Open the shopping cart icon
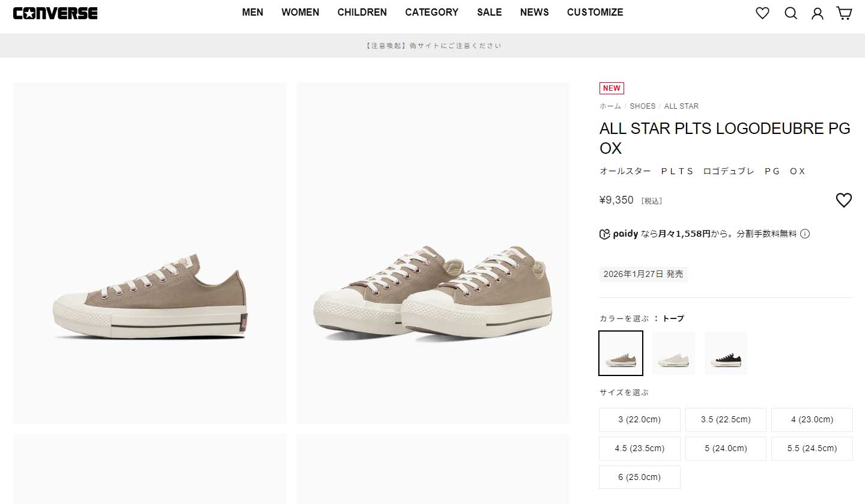The image size is (865, 504). 845,13
